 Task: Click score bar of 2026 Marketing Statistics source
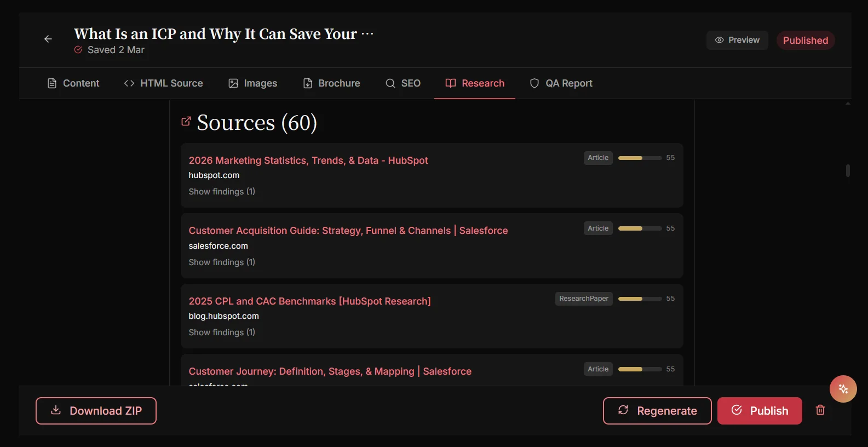pyautogui.click(x=640, y=158)
